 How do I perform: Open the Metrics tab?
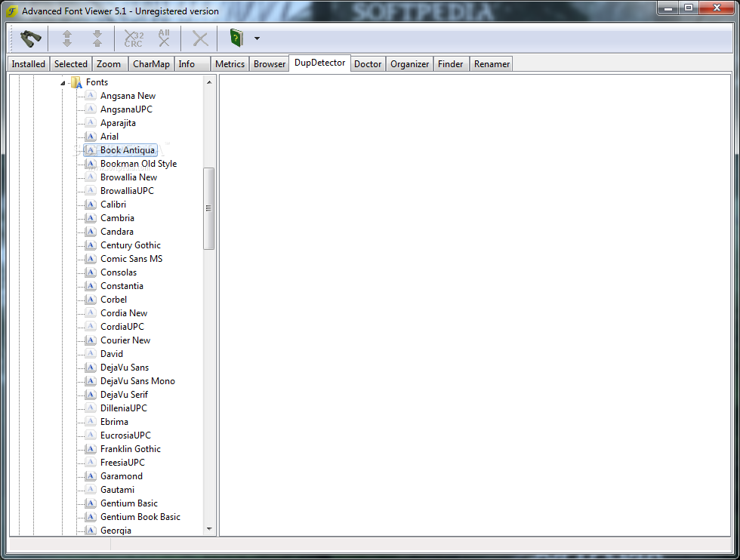point(230,63)
